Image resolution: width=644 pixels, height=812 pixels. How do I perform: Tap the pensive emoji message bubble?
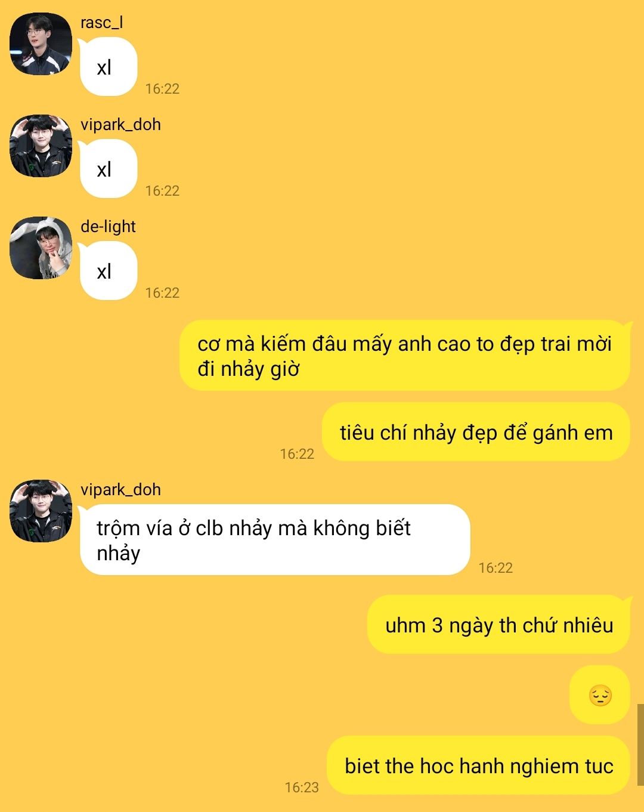coord(600,695)
